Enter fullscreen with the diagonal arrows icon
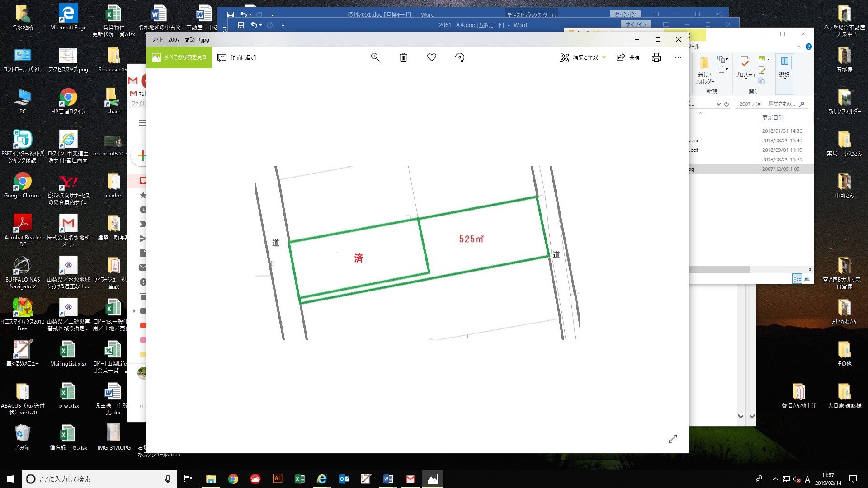 pos(672,439)
